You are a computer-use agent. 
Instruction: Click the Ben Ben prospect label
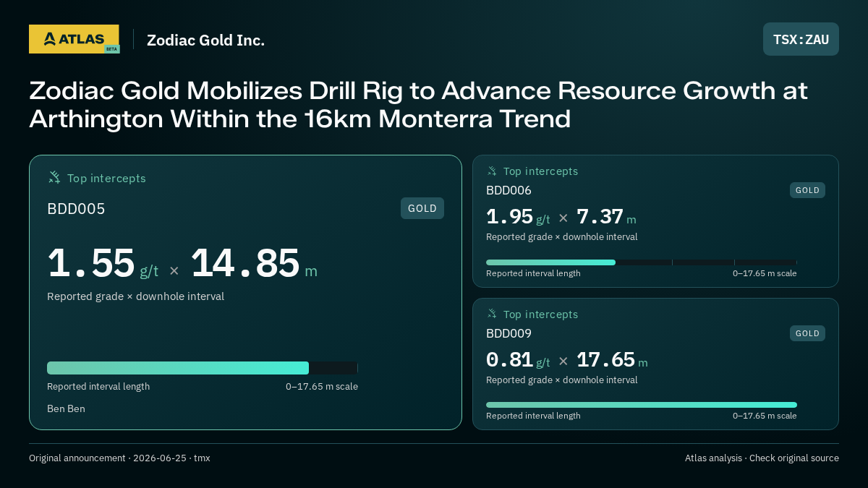click(x=66, y=408)
